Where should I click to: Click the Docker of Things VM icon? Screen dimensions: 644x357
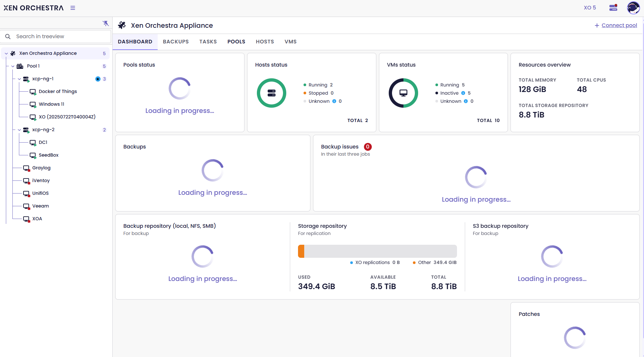(x=33, y=92)
